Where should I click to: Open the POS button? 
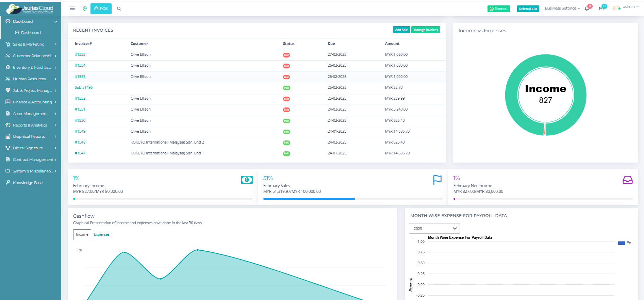point(101,9)
